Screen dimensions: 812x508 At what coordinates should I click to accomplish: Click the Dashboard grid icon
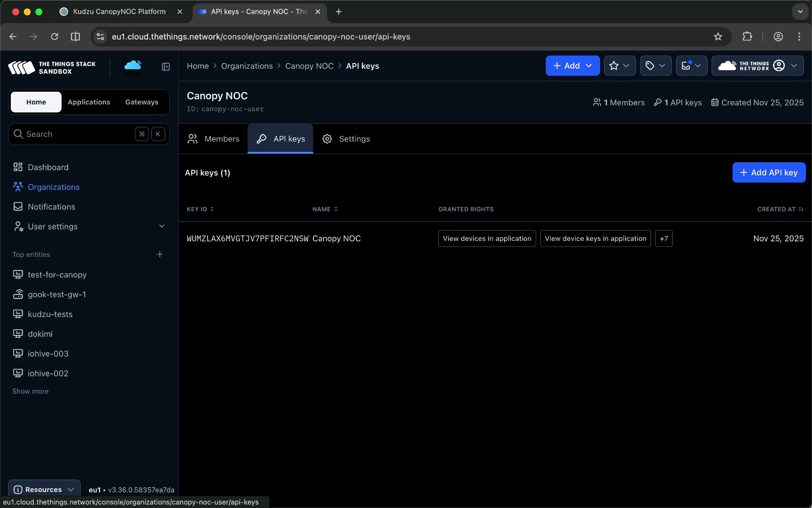click(18, 167)
